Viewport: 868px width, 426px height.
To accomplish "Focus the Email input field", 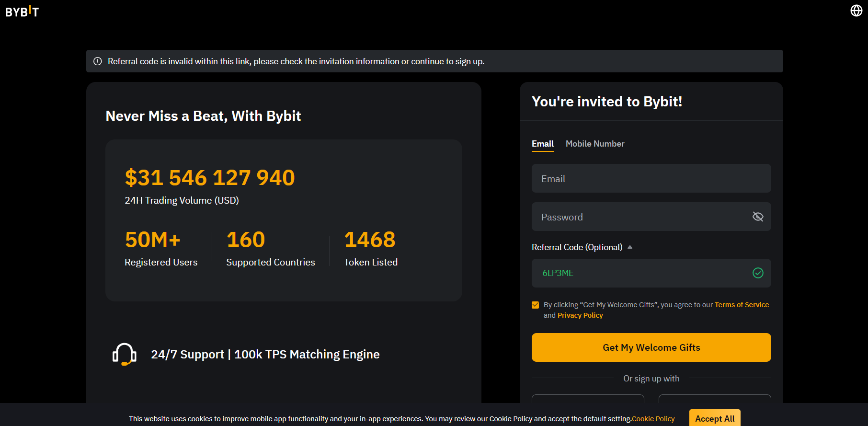I will 651,178.
